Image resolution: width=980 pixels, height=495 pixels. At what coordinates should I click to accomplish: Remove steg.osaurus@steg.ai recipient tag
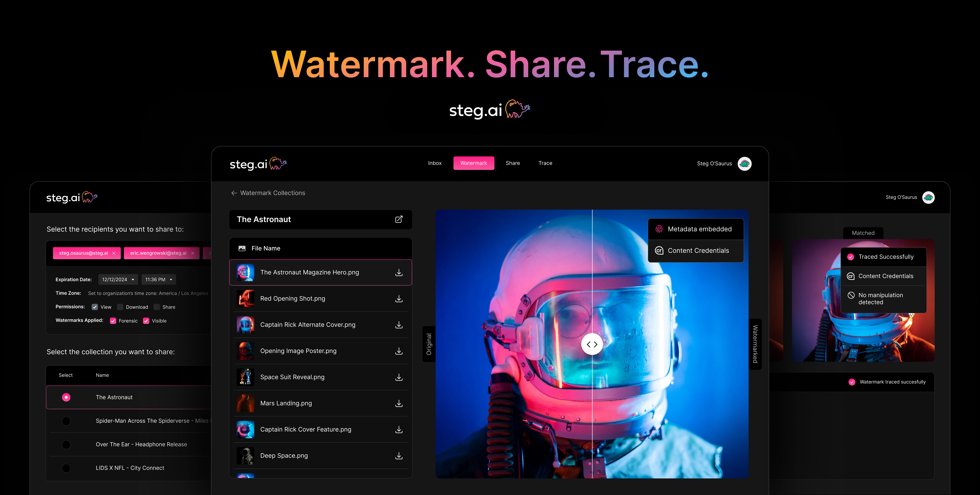tap(114, 253)
